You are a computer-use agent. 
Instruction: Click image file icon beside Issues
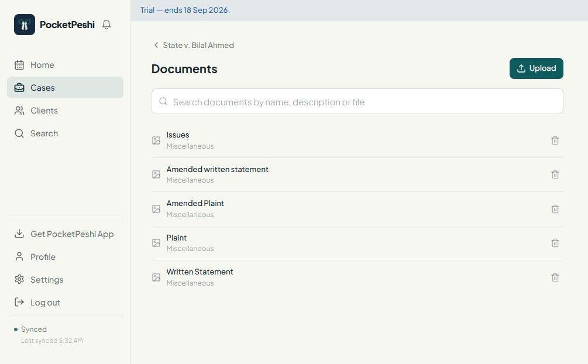(156, 140)
